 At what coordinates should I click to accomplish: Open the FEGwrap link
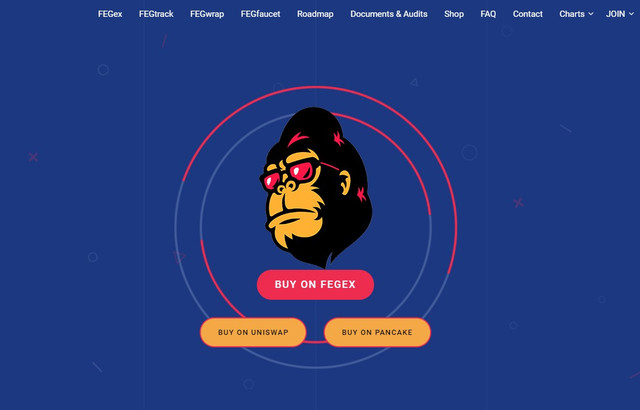tap(207, 14)
